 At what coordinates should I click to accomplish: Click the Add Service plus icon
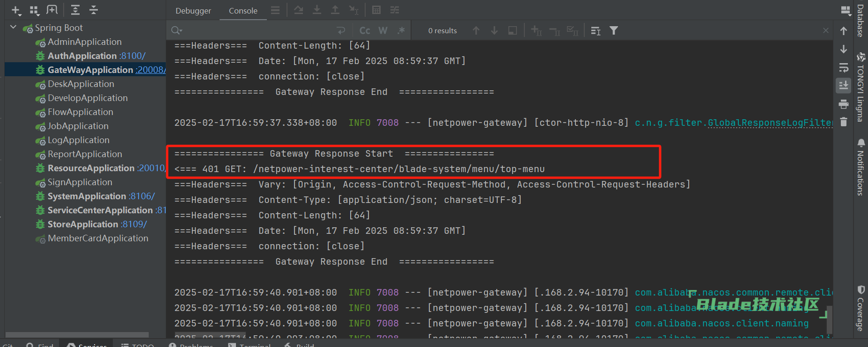point(16,10)
